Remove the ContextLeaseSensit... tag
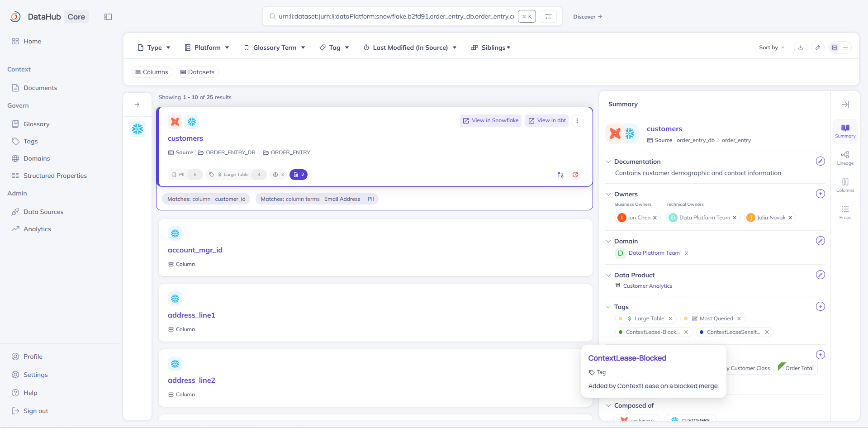This screenshot has height=428, width=868. tap(767, 332)
